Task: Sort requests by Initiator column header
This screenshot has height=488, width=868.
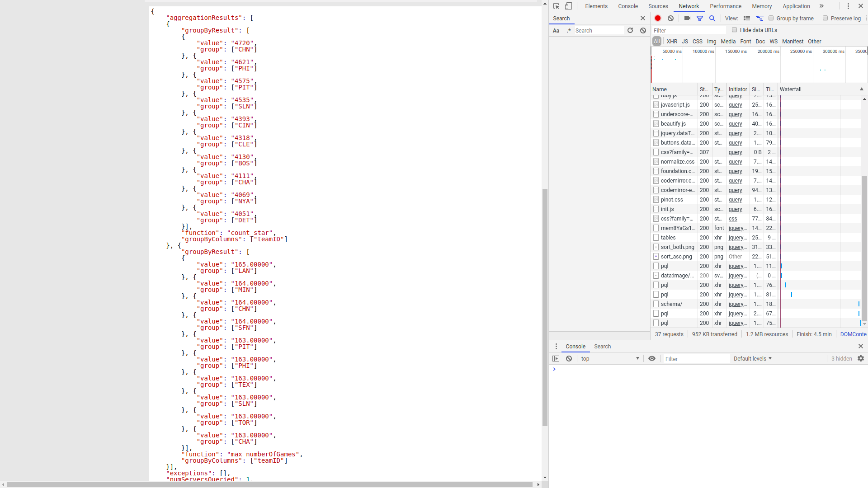Action: (x=738, y=89)
